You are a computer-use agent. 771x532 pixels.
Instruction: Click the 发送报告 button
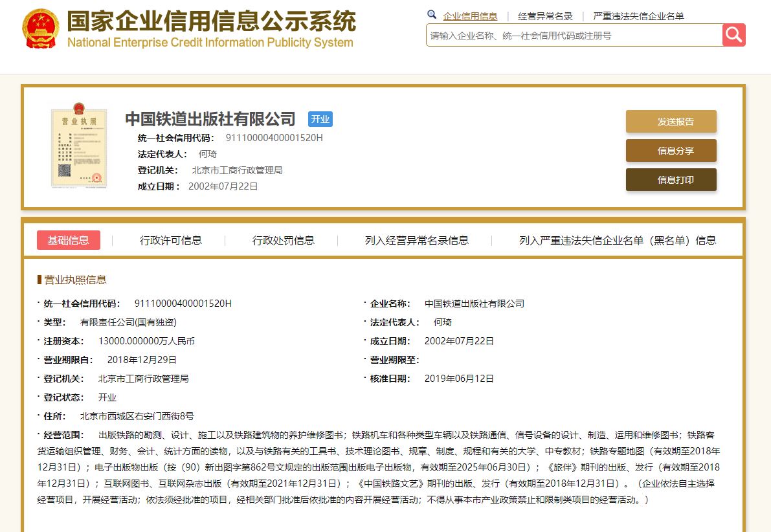click(x=671, y=122)
